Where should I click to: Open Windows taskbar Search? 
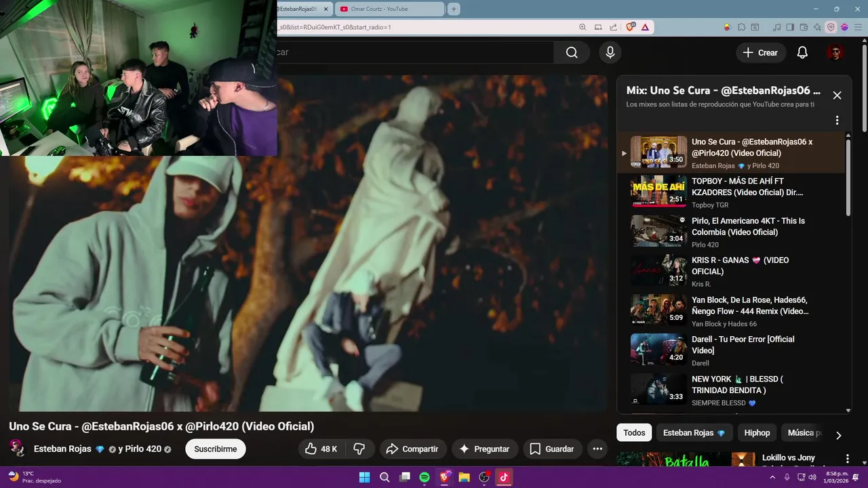point(384,477)
